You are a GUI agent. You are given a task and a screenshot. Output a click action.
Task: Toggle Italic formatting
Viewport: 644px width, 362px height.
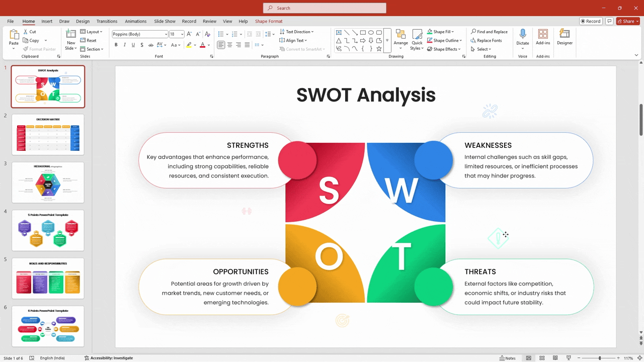124,44
